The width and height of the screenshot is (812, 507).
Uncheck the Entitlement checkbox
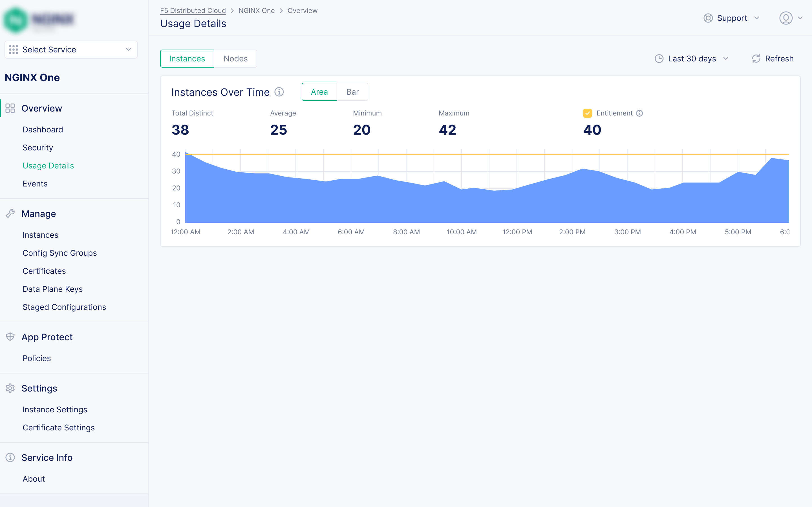[587, 113]
